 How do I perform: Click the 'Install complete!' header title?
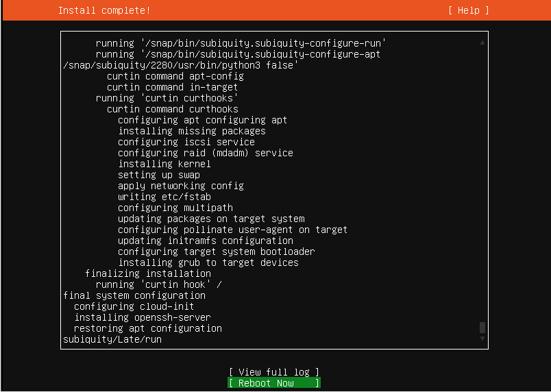[104, 10]
